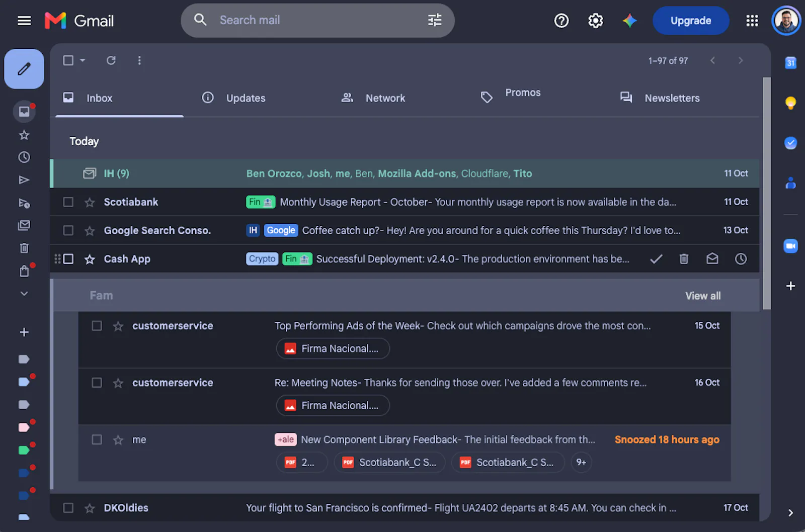Open Google Tasks side panel icon
This screenshot has width=805, height=532.
[791, 143]
